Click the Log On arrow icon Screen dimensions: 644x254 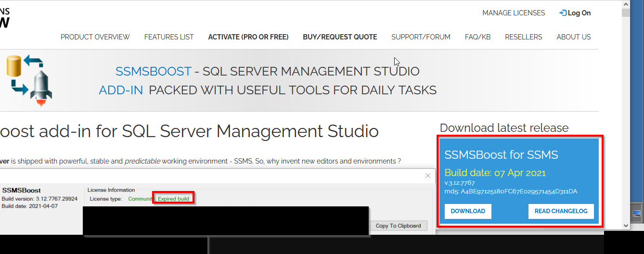coord(563,13)
